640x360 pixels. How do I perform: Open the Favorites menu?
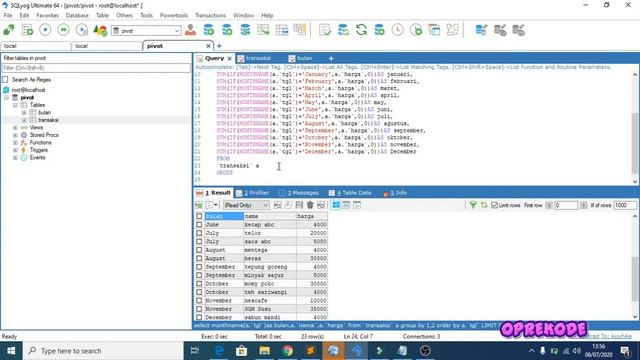click(47, 15)
